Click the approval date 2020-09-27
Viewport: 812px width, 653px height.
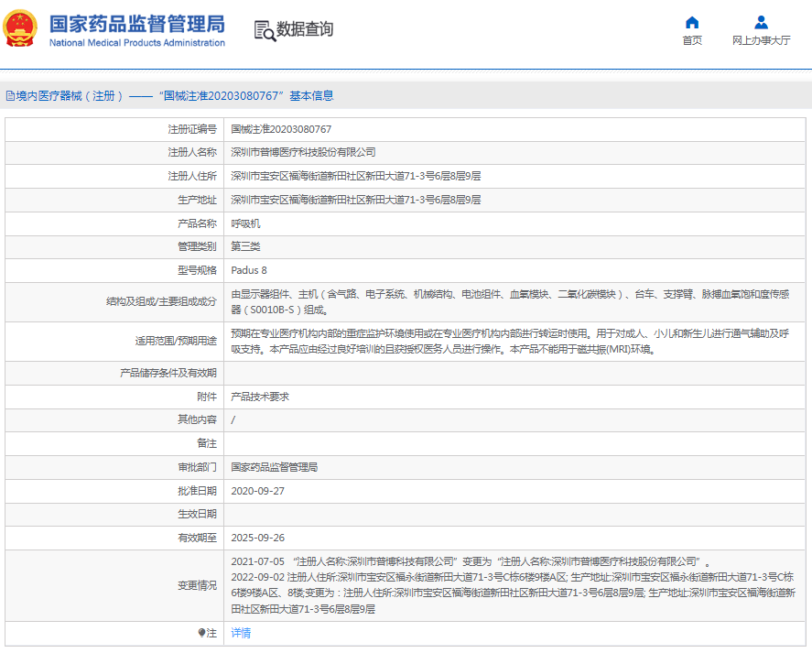(x=257, y=491)
